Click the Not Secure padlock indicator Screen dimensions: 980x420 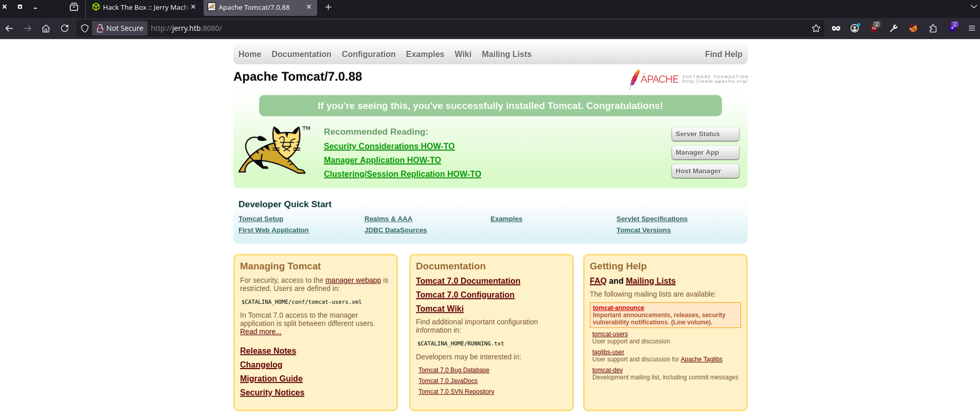(120, 28)
